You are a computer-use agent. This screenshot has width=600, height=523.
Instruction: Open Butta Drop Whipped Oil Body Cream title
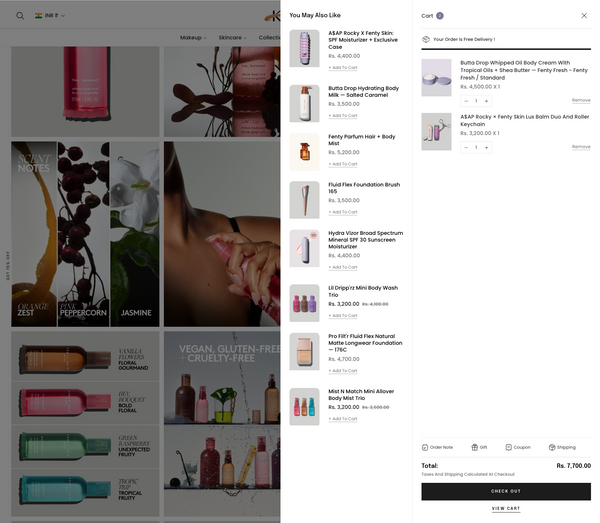click(x=524, y=70)
